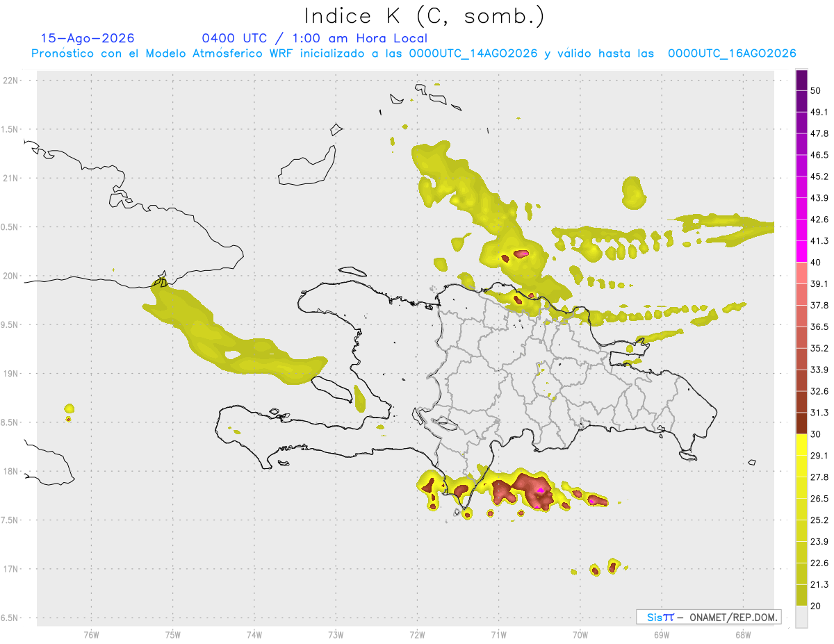834x644 pixels.
Task: Click the '72W' longitude label
Action: coord(417,635)
